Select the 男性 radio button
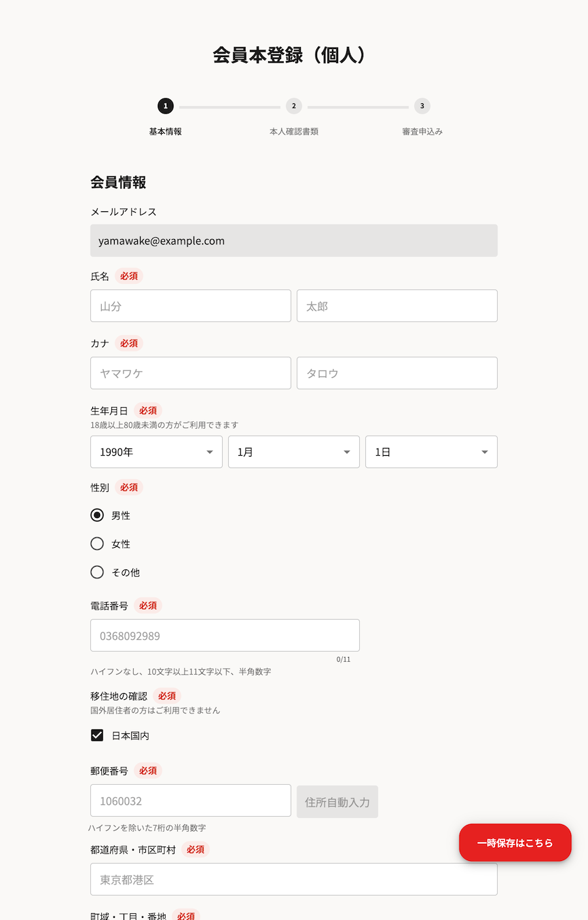 97,515
